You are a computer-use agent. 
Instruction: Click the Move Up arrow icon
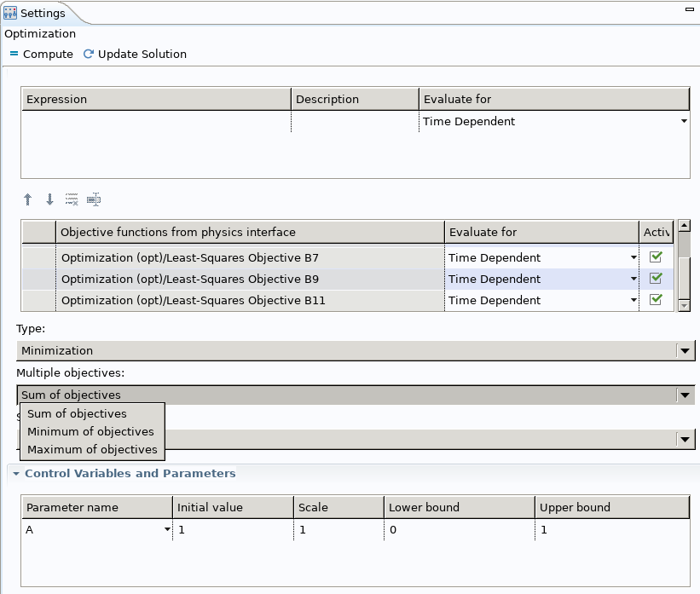point(28,199)
